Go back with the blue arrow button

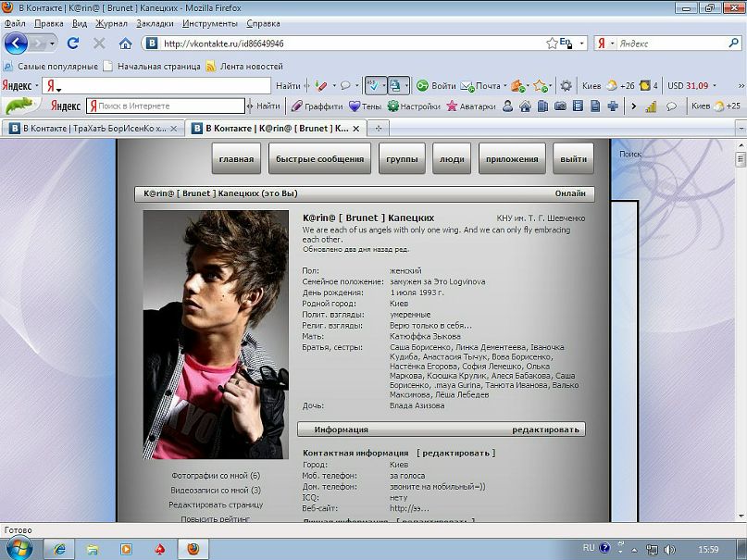point(15,44)
